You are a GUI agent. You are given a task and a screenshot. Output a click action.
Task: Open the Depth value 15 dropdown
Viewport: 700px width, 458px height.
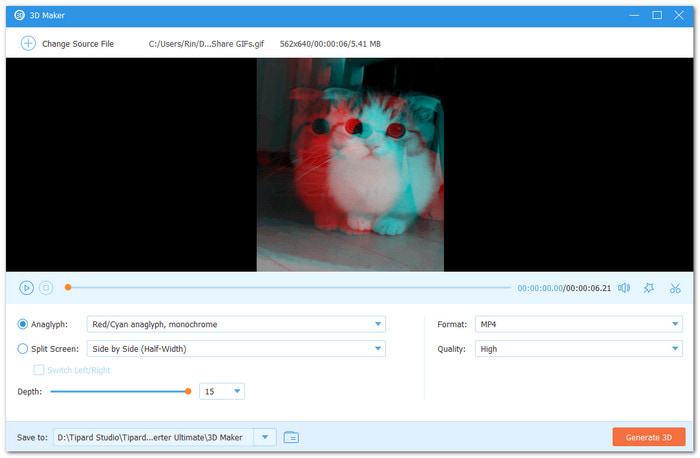222,391
